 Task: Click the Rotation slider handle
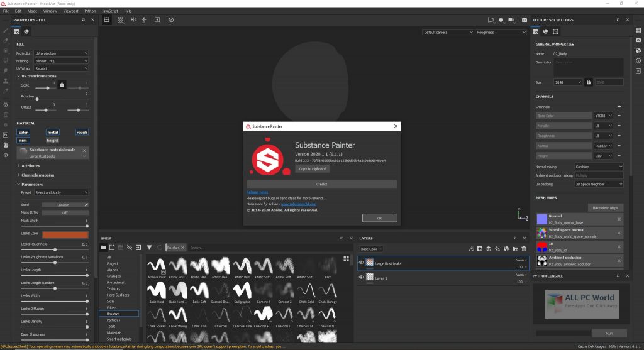(37, 99)
